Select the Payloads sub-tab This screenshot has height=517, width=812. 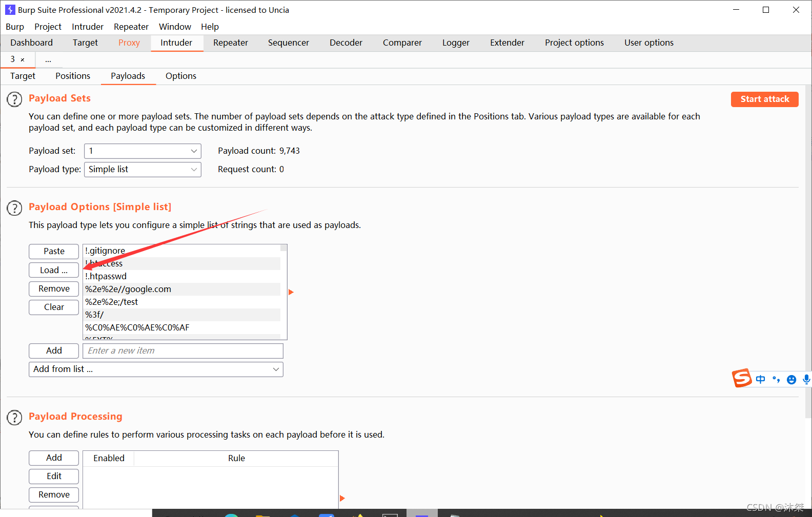click(x=128, y=76)
